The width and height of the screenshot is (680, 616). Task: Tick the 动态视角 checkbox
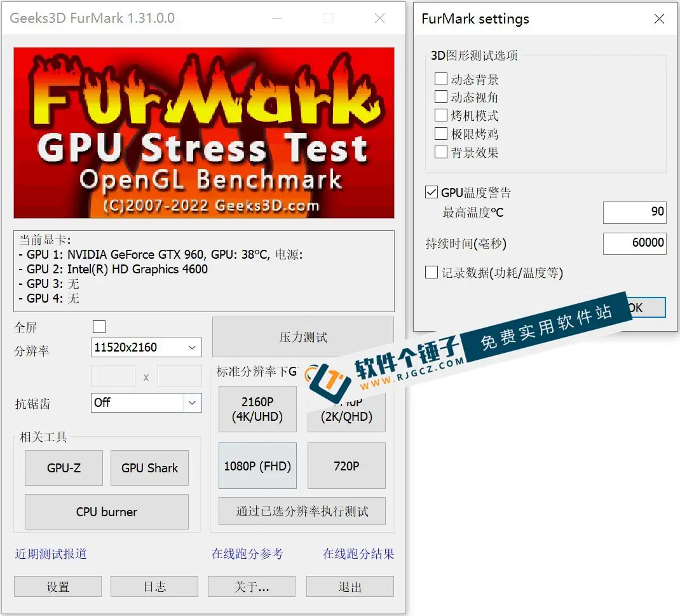(440, 97)
